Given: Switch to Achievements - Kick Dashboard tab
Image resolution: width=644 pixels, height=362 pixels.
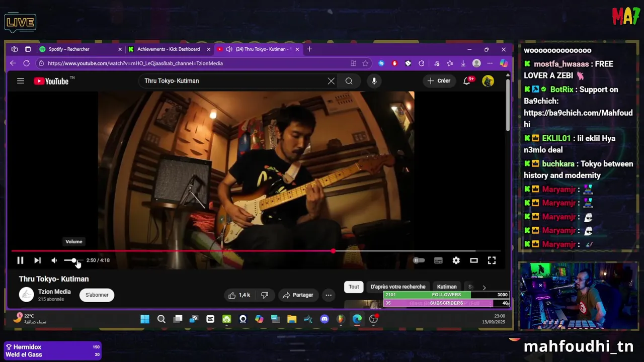Looking at the screenshot, I should coord(169,49).
